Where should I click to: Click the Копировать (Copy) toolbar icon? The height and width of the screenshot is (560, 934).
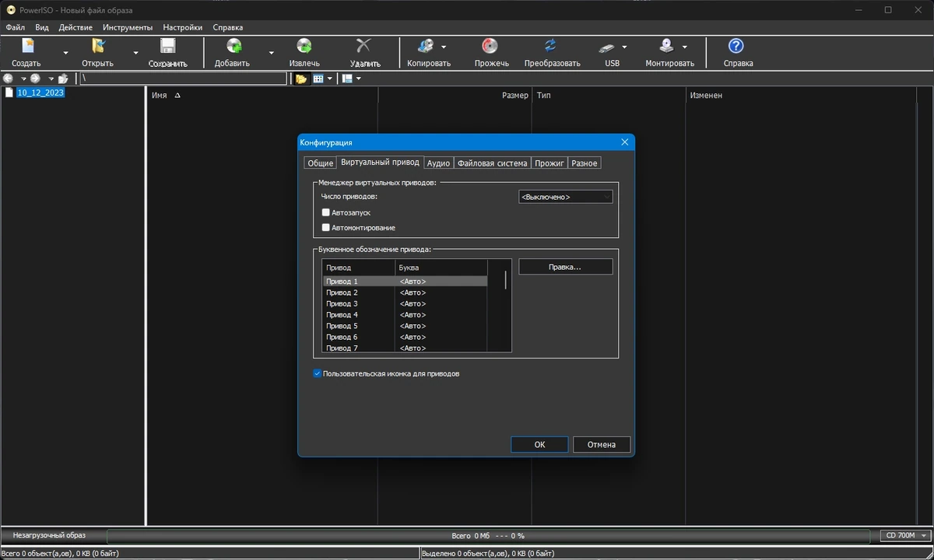425,46
